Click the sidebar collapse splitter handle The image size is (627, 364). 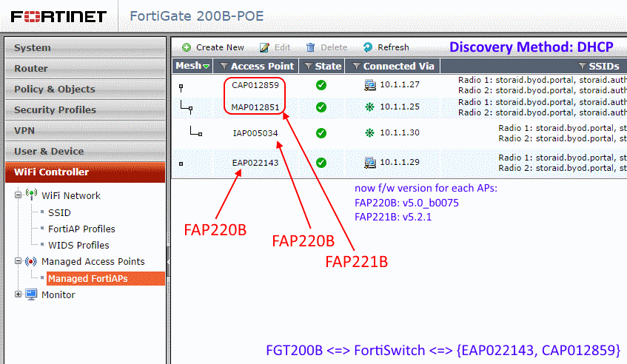click(168, 262)
